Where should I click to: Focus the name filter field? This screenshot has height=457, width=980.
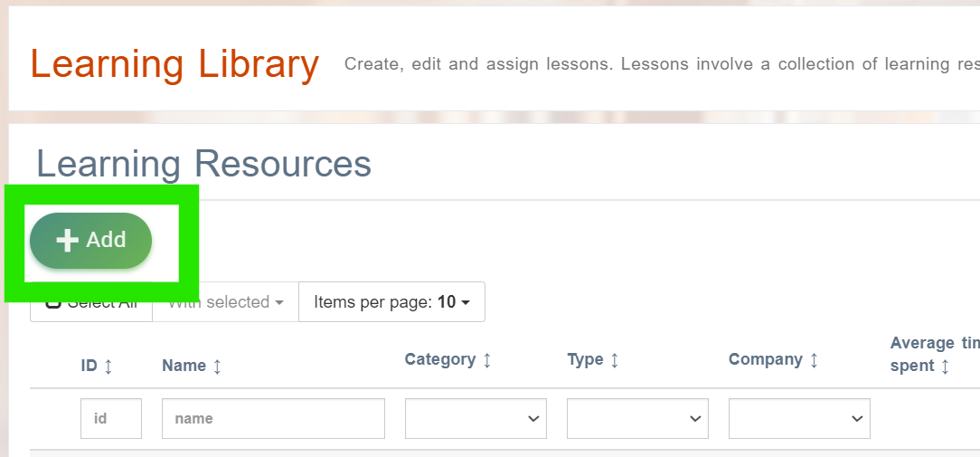[x=273, y=418]
